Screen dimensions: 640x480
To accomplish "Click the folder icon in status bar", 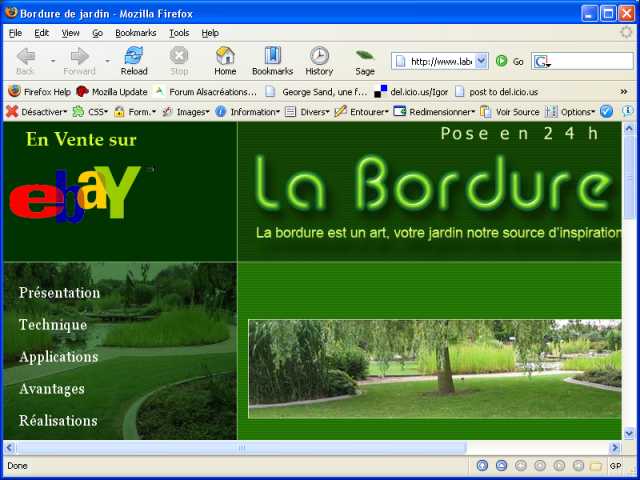I will point(596,466).
